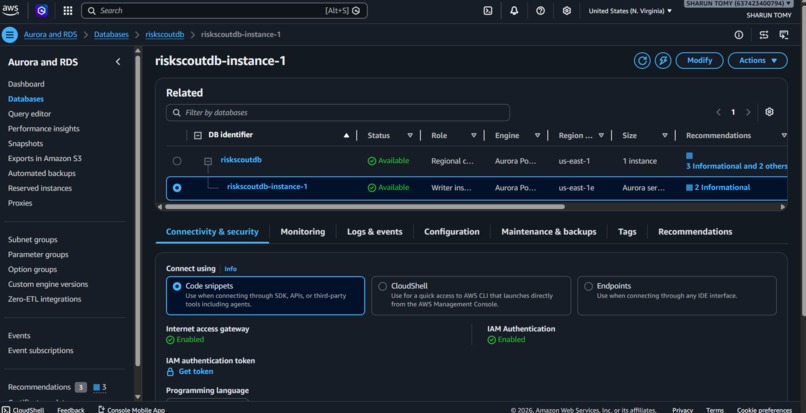
Task: Click the Get token link
Action: 196,372
